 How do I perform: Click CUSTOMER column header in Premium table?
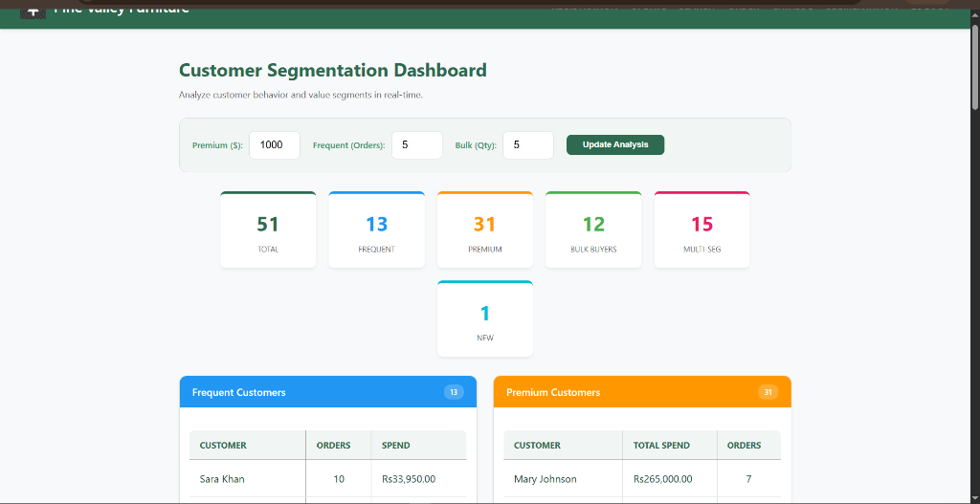(563, 446)
